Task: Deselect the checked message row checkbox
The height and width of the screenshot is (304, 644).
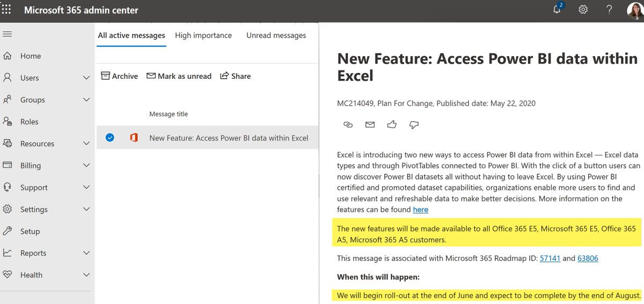Action: coord(110,138)
